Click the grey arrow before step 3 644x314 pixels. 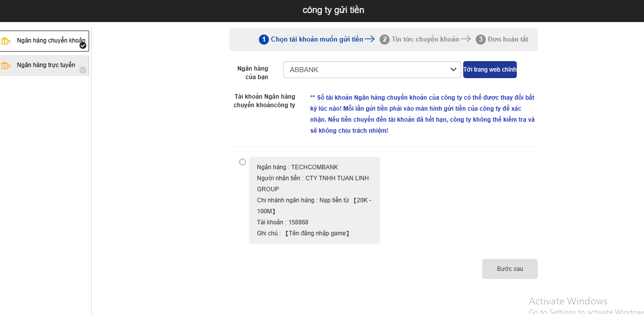(x=466, y=39)
